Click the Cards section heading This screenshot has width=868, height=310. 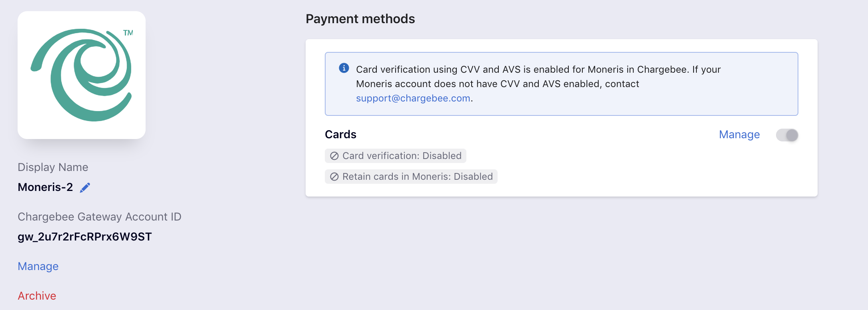(340, 135)
